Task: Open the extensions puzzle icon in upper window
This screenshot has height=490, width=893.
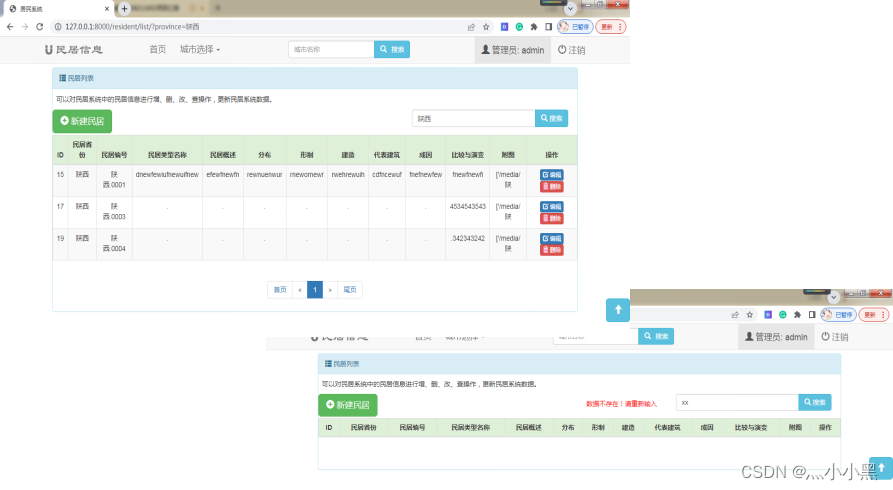Action: pyautogui.click(x=534, y=27)
